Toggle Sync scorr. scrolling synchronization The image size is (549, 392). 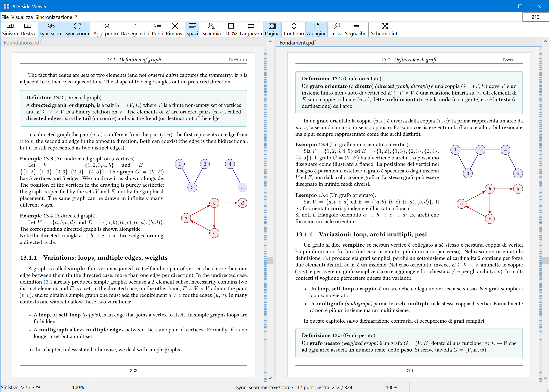pyautogui.click(x=51, y=29)
